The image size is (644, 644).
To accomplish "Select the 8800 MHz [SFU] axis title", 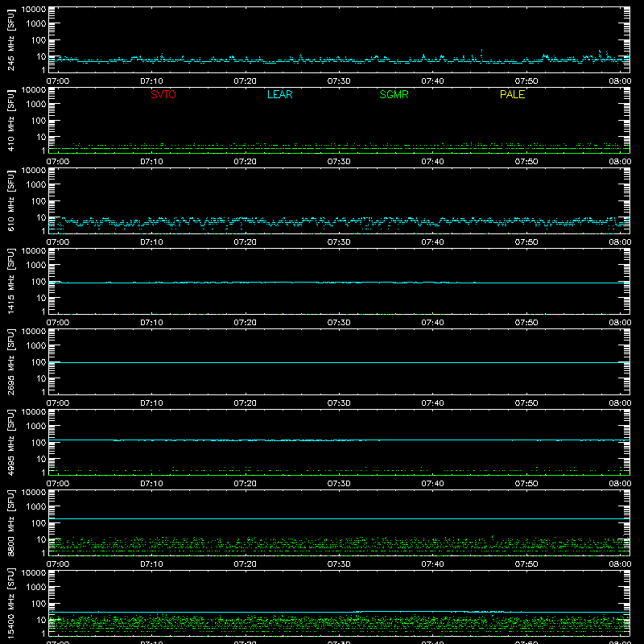I will pyautogui.click(x=11, y=522).
